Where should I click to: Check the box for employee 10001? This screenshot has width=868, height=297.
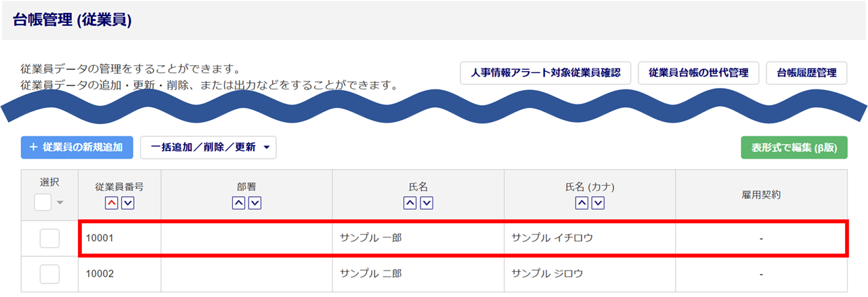click(x=49, y=239)
